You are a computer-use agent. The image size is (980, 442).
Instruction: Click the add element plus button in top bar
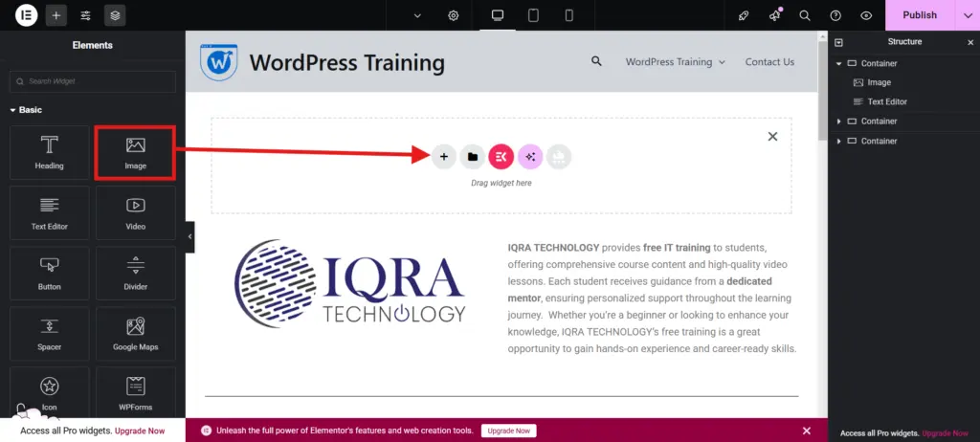pos(56,15)
